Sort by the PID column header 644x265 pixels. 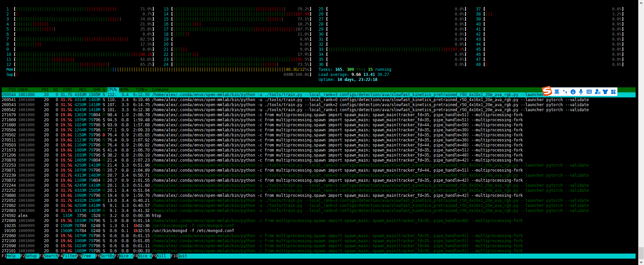(12, 90)
